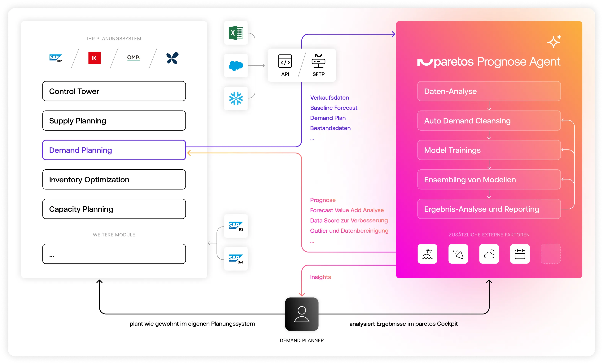Select the Control Tower module
This screenshot has height=364, width=603.
114,91
